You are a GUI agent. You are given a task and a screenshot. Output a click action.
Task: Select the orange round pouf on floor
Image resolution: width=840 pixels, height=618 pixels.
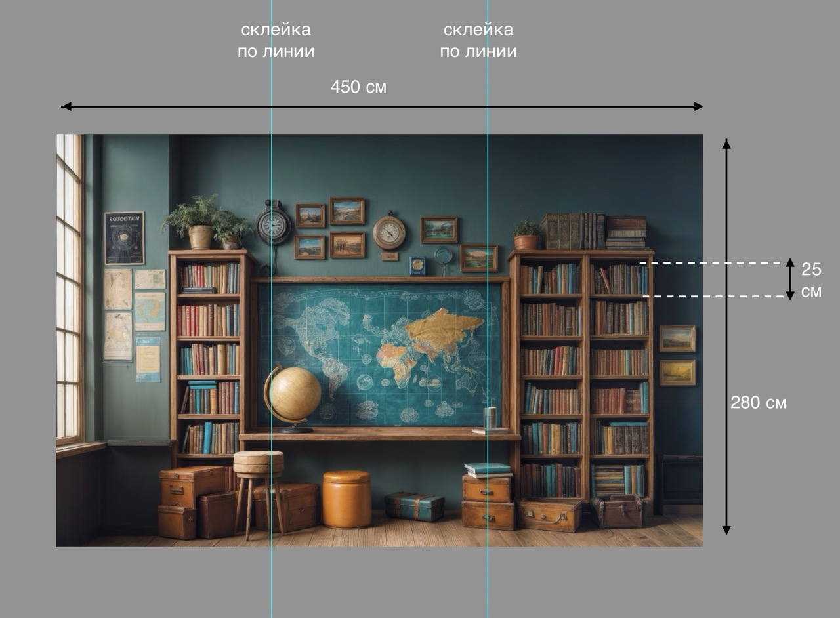tap(346, 499)
